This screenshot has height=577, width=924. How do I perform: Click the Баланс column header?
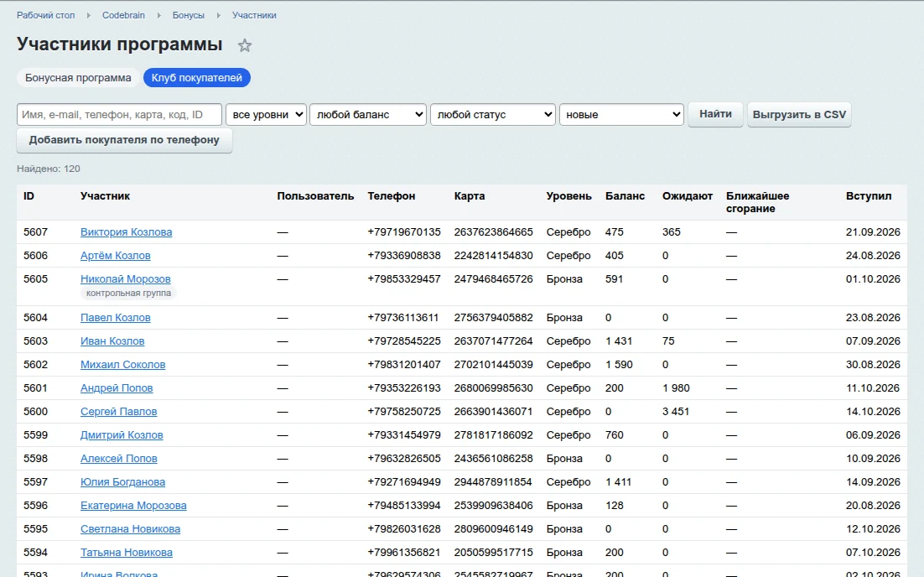tap(626, 196)
